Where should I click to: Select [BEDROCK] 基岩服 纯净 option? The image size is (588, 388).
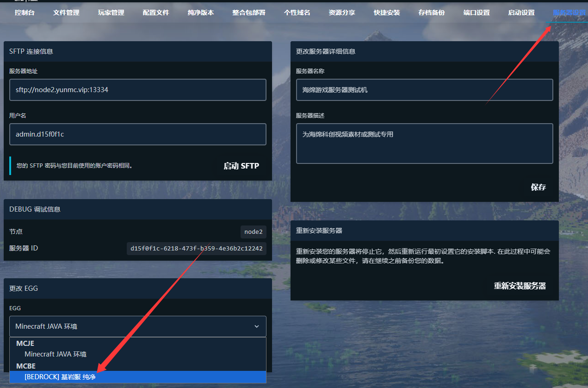tap(60, 377)
